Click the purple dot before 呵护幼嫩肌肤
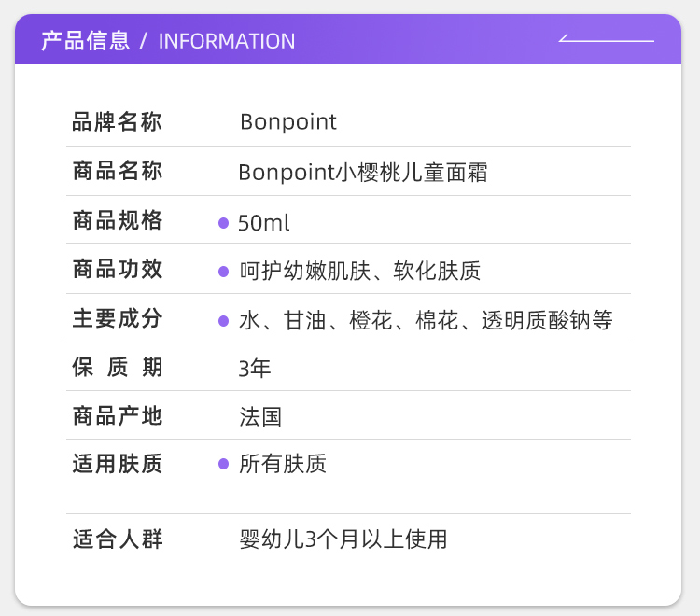This screenshot has height=616, width=700. tap(224, 272)
